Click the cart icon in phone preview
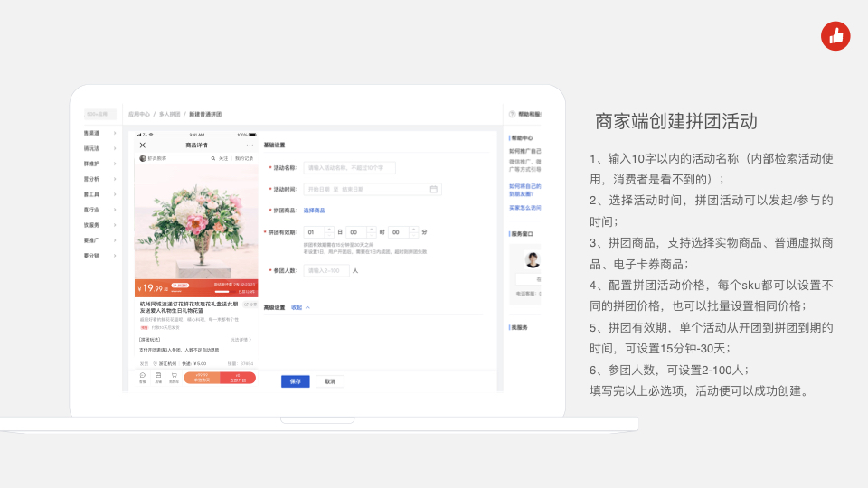Image resolution: width=868 pixels, height=488 pixels. click(x=174, y=377)
